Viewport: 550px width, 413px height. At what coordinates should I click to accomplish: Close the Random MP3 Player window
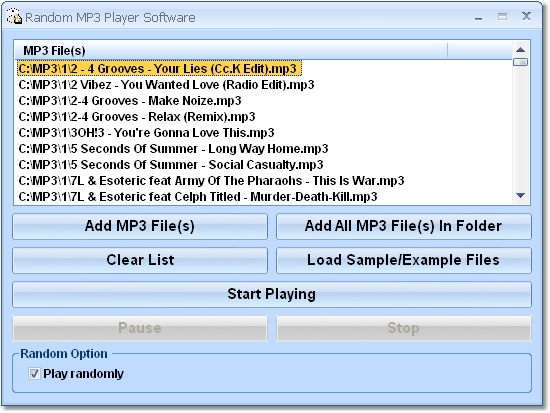[x=526, y=16]
